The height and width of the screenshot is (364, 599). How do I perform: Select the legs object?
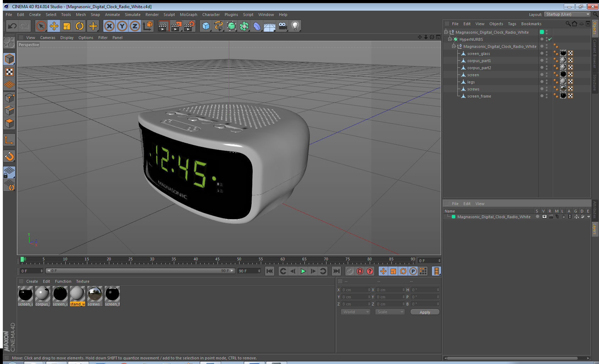coord(471,82)
